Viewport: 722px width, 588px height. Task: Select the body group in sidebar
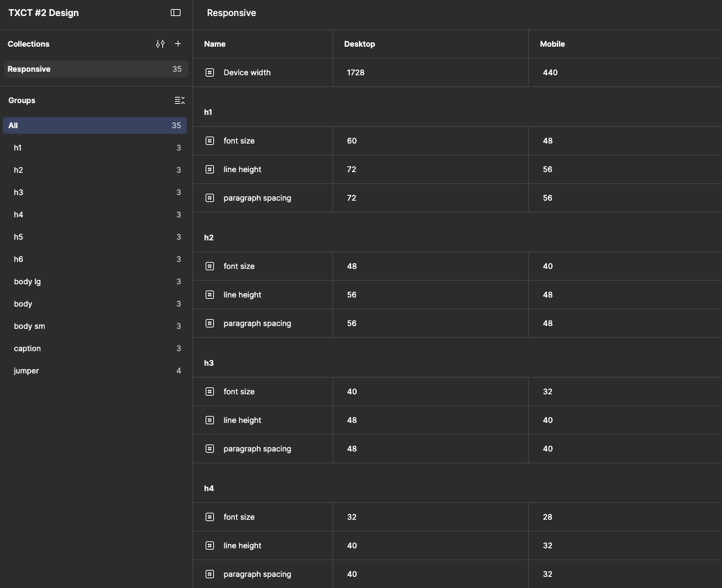(x=95, y=304)
